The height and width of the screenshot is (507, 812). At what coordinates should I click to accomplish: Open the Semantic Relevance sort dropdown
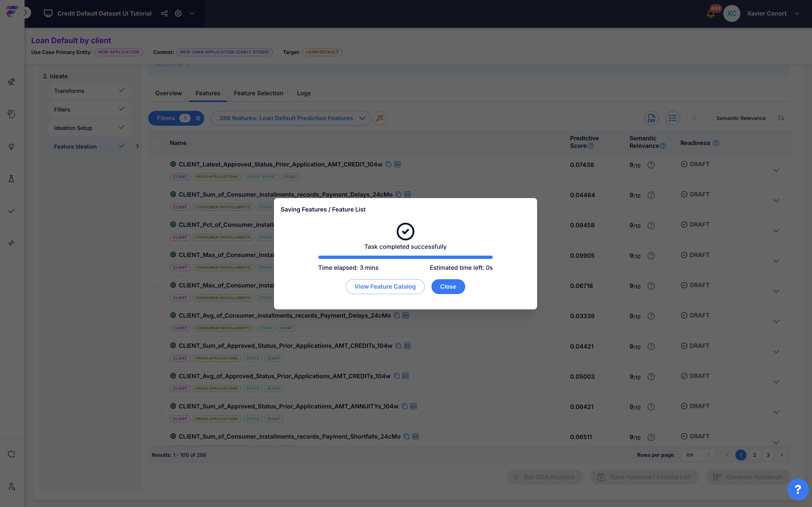point(750,118)
